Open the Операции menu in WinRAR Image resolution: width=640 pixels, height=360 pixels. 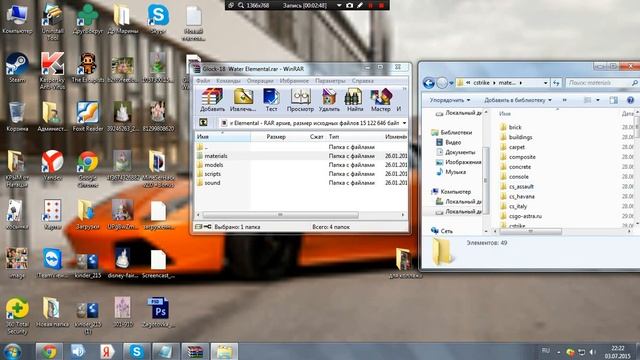tap(260, 81)
